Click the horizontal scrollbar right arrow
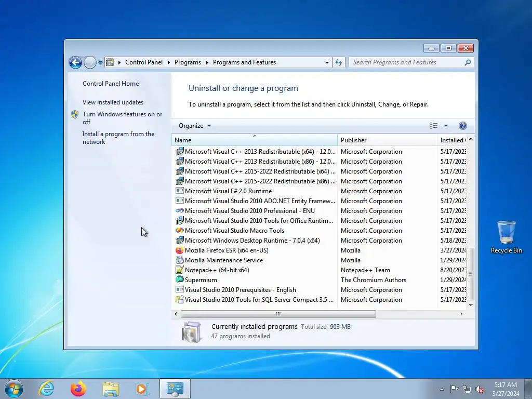The height and width of the screenshot is (399, 532). [461, 314]
